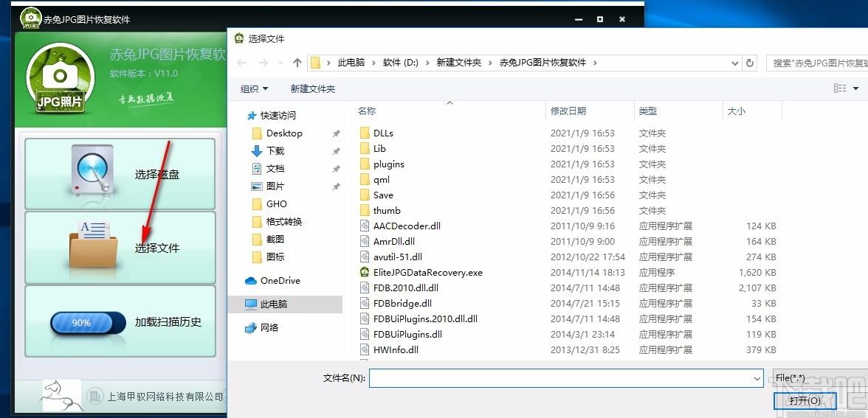868x418 pixels.
Task: Sort by 类型 column header
Action: (x=648, y=111)
